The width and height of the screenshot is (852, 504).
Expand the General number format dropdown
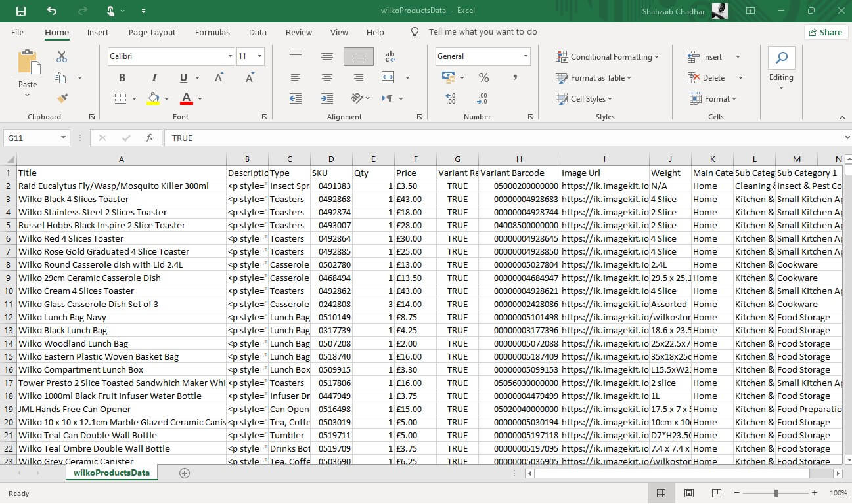[x=526, y=56]
